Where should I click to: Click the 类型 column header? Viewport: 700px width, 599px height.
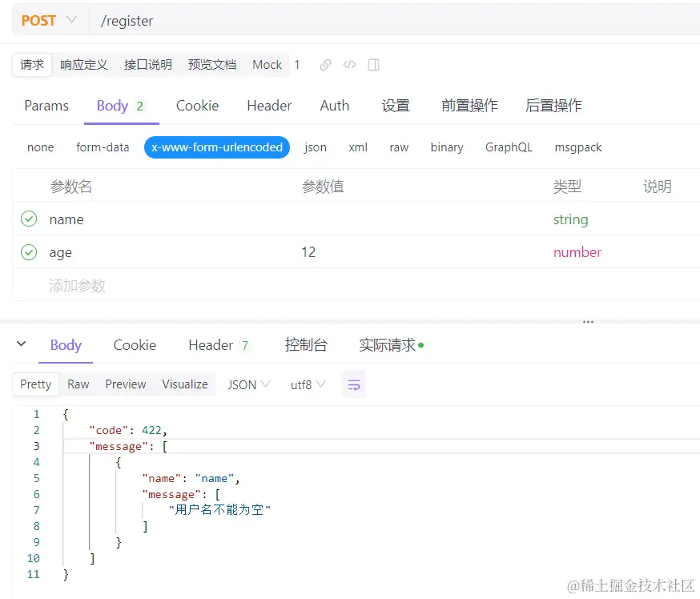coord(567,186)
